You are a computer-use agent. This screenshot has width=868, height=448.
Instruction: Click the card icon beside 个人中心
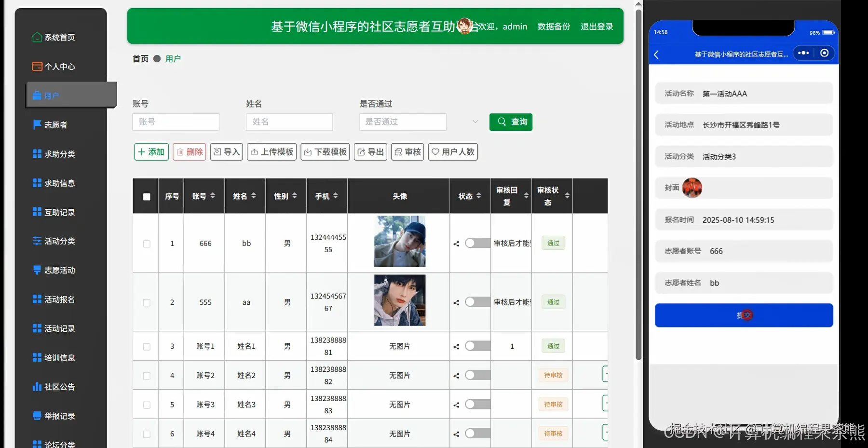pyautogui.click(x=37, y=67)
